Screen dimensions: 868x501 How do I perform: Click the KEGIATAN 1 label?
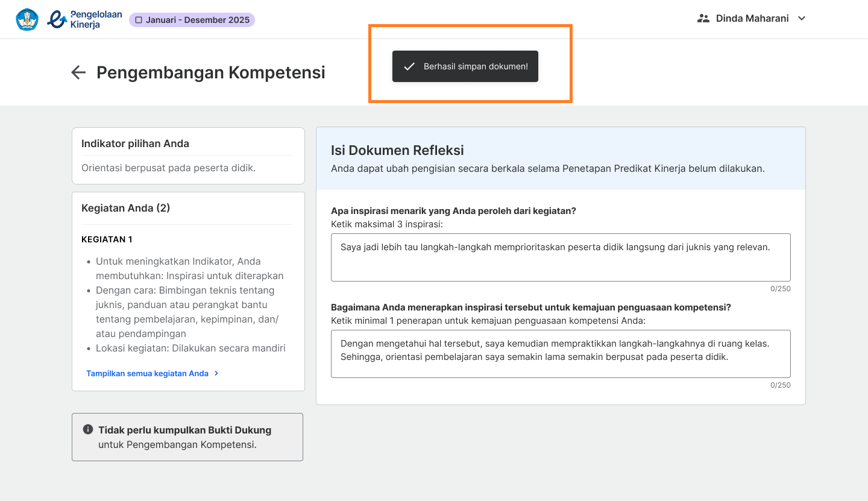107,239
